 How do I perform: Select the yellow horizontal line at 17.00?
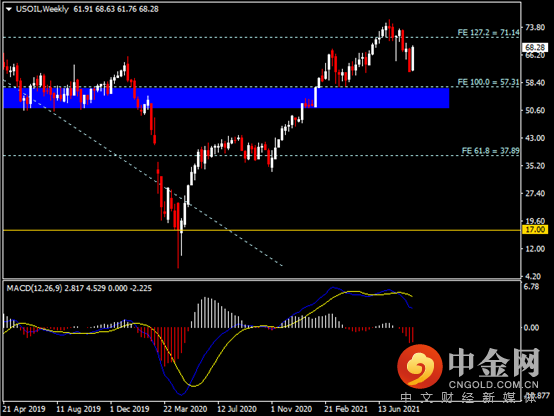[x=261, y=230]
